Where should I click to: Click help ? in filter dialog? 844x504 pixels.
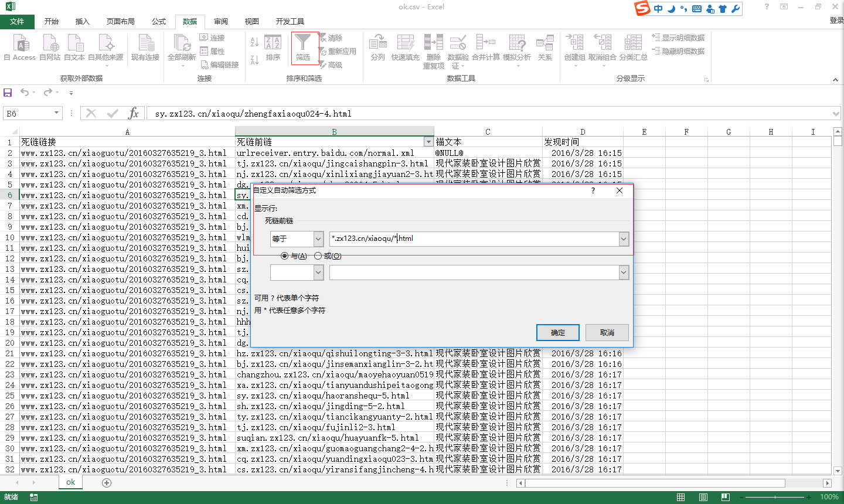tap(593, 190)
